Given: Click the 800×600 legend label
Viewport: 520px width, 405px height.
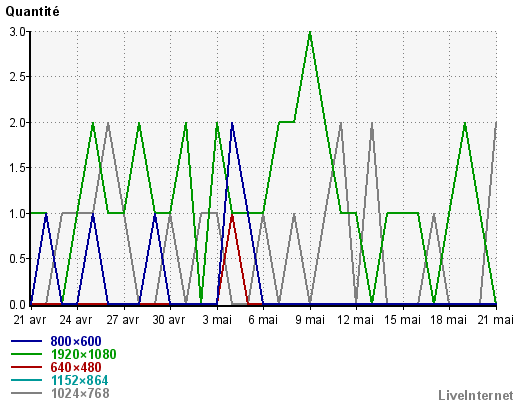Looking at the screenshot, I should [x=76, y=341].
